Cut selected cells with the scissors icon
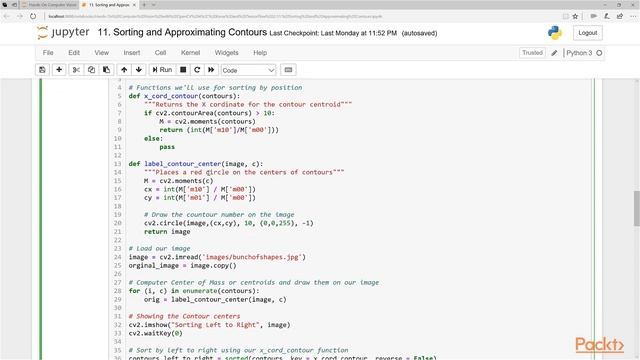Screen dimensions: 640x360 tap(76, 70)
